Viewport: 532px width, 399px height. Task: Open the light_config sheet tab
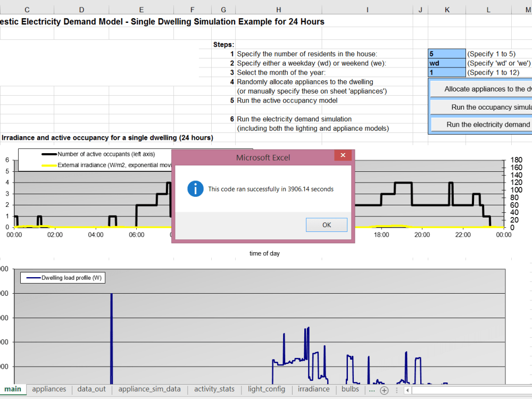click(x=266, y=389)
